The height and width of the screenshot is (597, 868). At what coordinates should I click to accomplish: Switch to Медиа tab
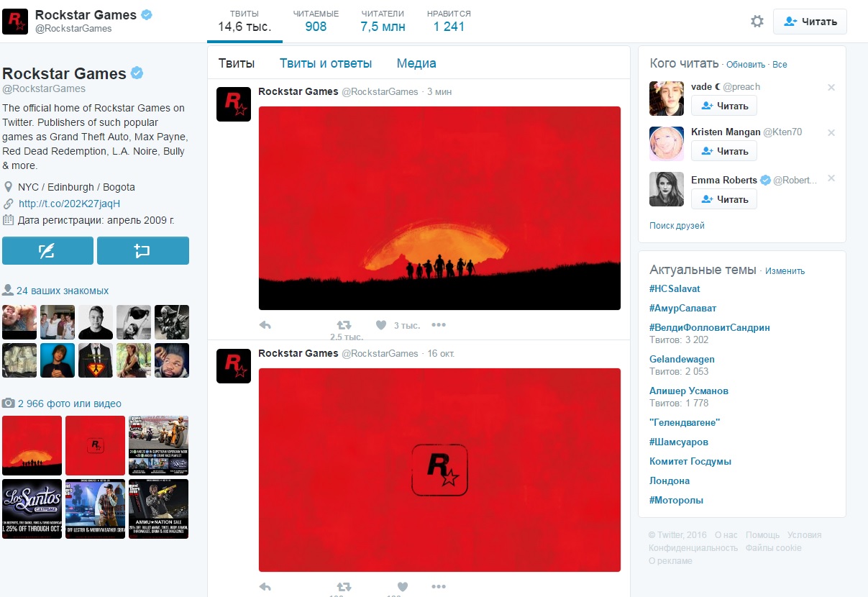point(416,63)
